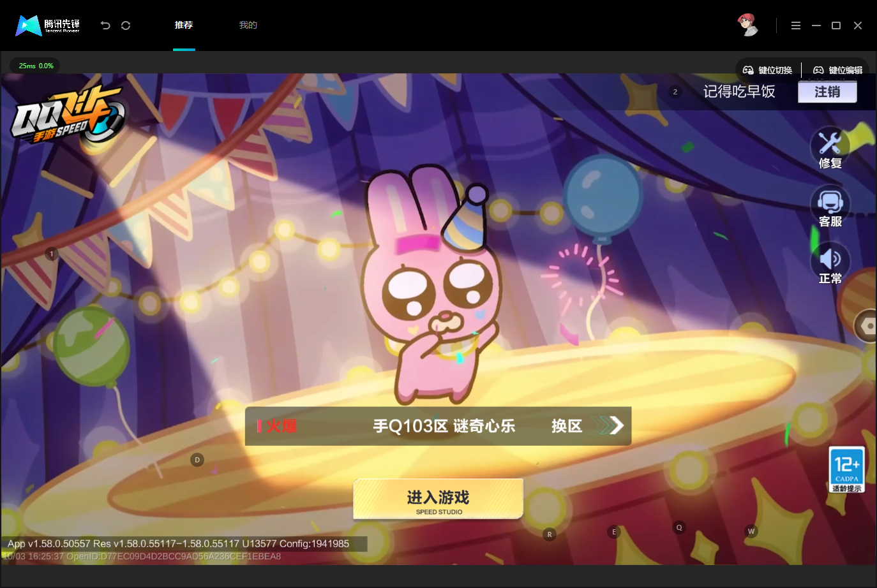
Task: Click the 25ms latency indicator
Action: (36, 66)
